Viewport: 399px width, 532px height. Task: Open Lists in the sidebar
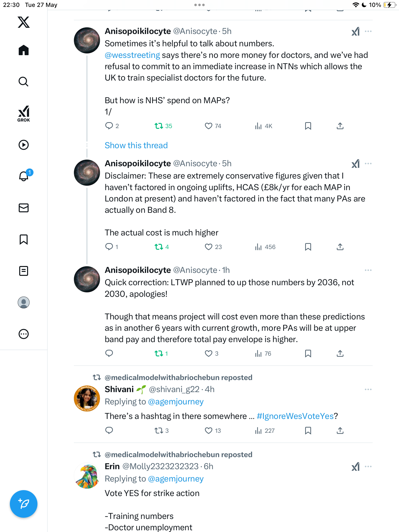[24, 271]
